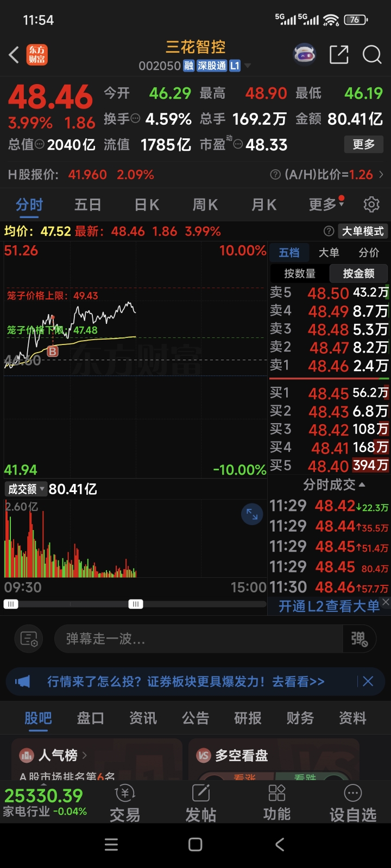The width and height of the screenshot is (391, 868).
Task: Select the 五日 chart tab
Action: click(x=88, y=205)
